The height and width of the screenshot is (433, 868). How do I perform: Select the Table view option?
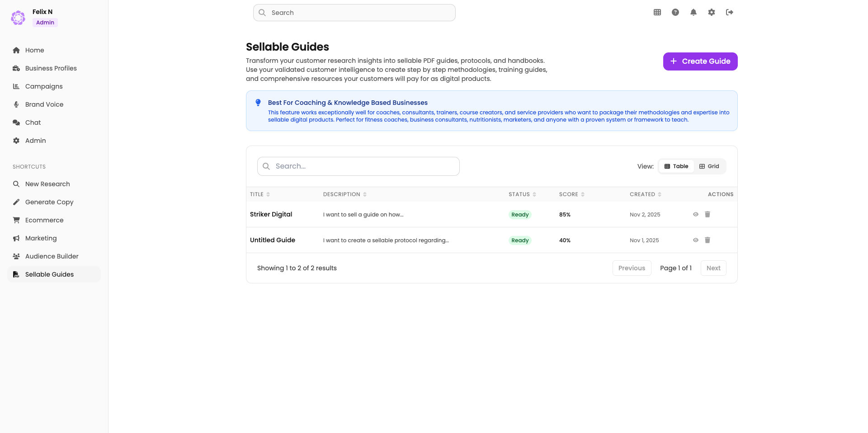point(676,166)
